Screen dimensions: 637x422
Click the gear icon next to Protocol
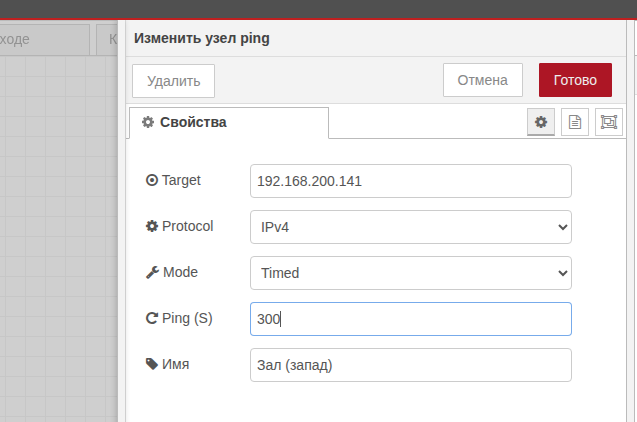click(152, 226)
